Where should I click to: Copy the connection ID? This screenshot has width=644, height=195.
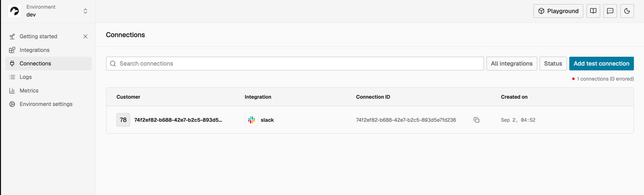click(477, 120)
